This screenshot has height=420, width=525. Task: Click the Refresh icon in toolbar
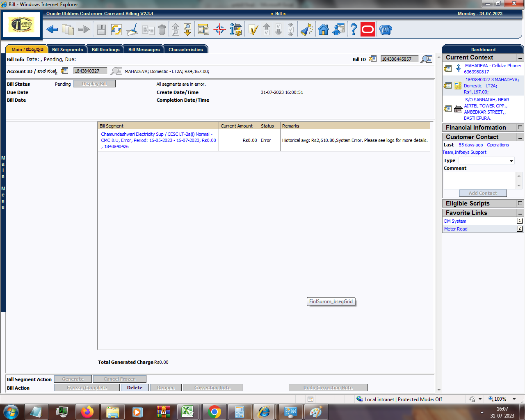click(116, 30)
